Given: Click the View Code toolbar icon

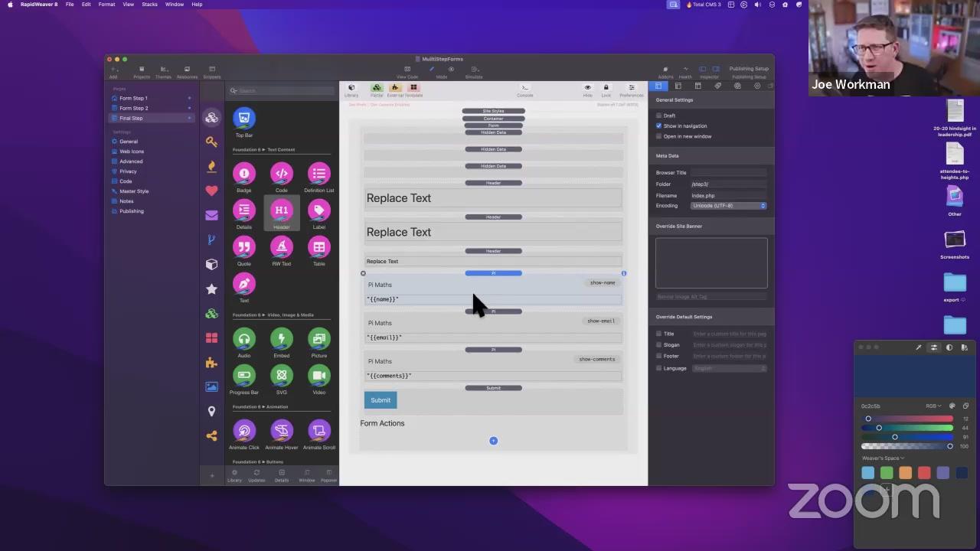Looking at the screenshot, I should (x=407, y=71).
